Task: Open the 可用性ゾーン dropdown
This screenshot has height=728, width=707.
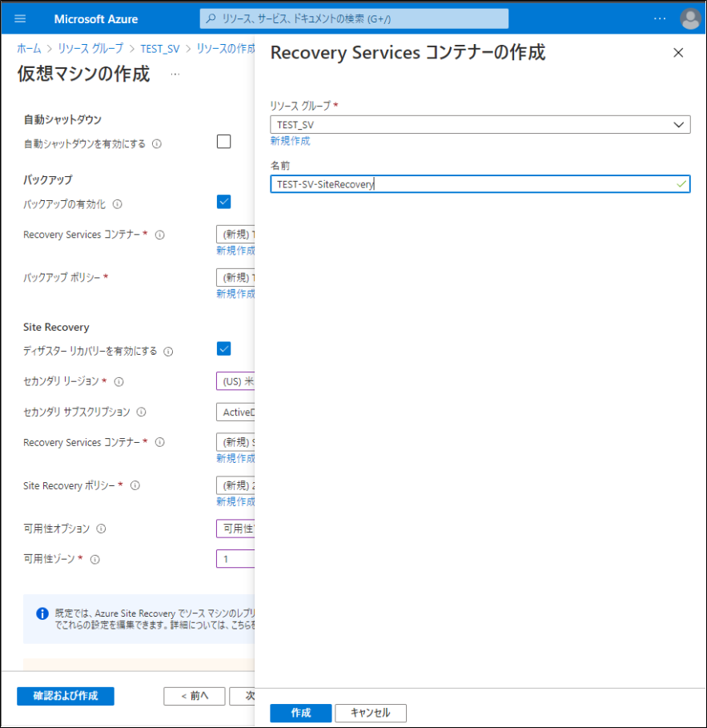Action: tap(235, 559)
